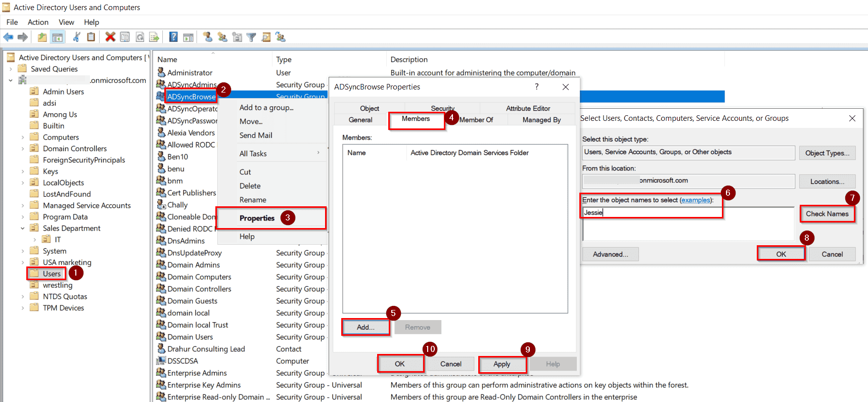The width and height of the screenshot is (868, 402).
Task: Click Cancel in ADSyncBrowse Properties dialog
Action: (x=450, y=364)
